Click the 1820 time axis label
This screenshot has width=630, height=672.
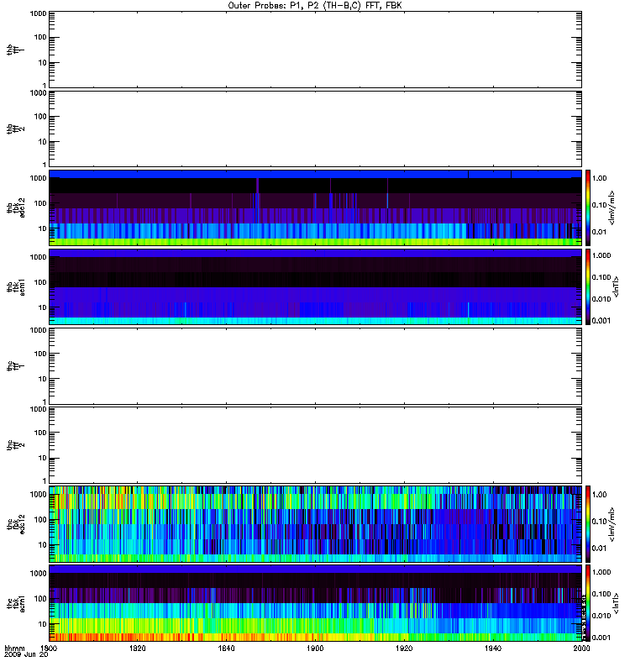coord(138,648)
